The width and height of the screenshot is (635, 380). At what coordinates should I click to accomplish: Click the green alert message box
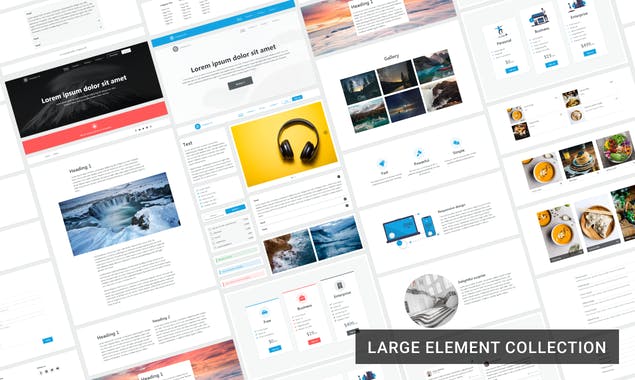237,256
